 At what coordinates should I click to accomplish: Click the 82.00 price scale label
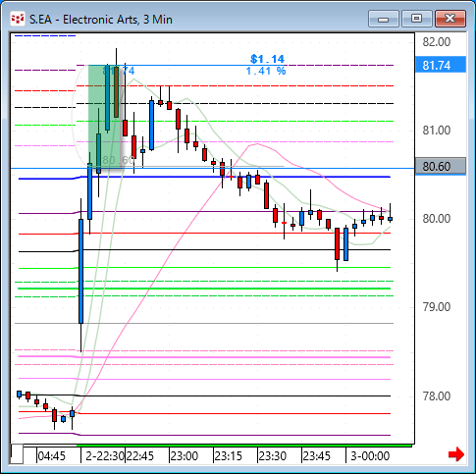[x=437, y=42]
